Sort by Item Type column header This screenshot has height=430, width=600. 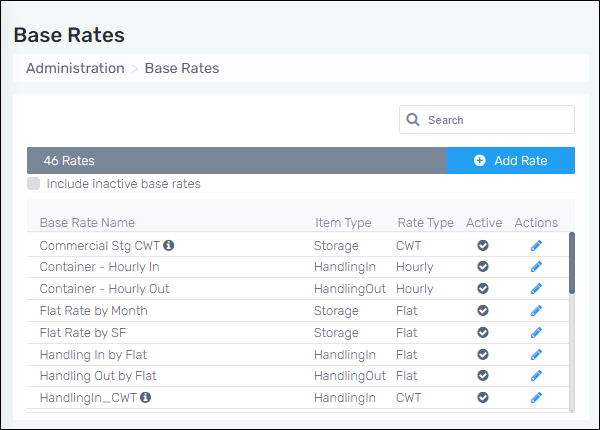pyautogui.click(x=343, y=223)
